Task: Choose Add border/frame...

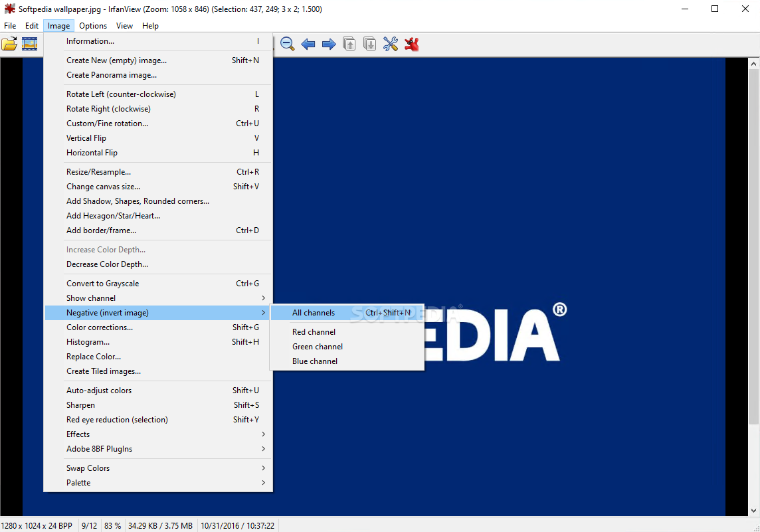Action: pos(158,230)
